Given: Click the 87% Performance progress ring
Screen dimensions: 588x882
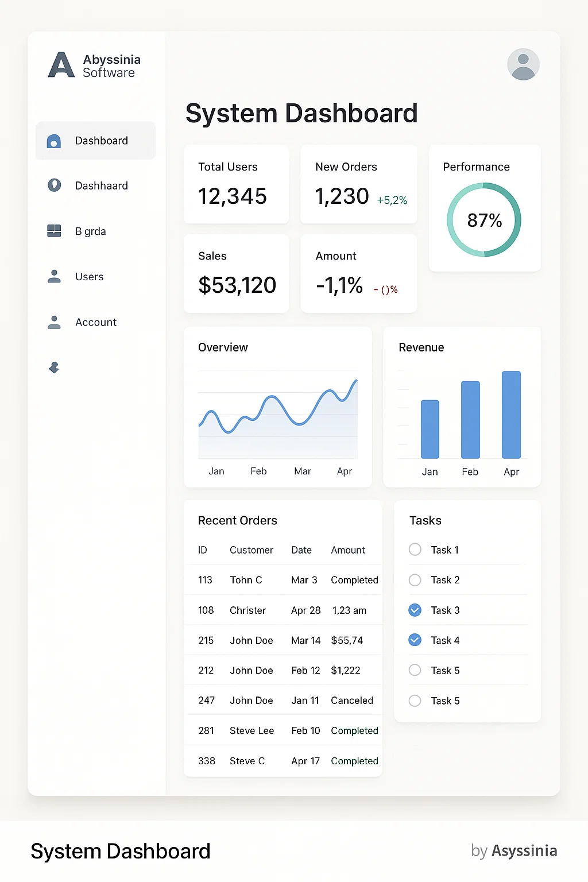Looking at the screenshot, I should [484, 220].
